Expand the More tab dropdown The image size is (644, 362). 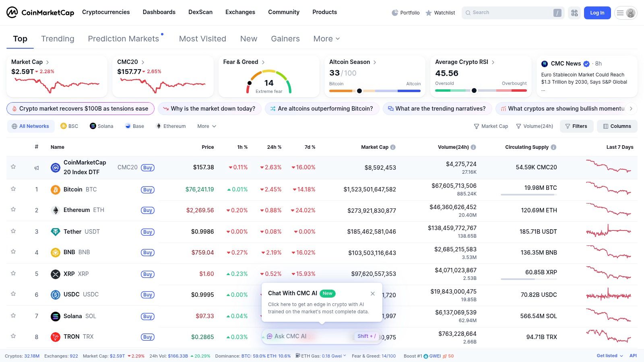click(326, 39)
